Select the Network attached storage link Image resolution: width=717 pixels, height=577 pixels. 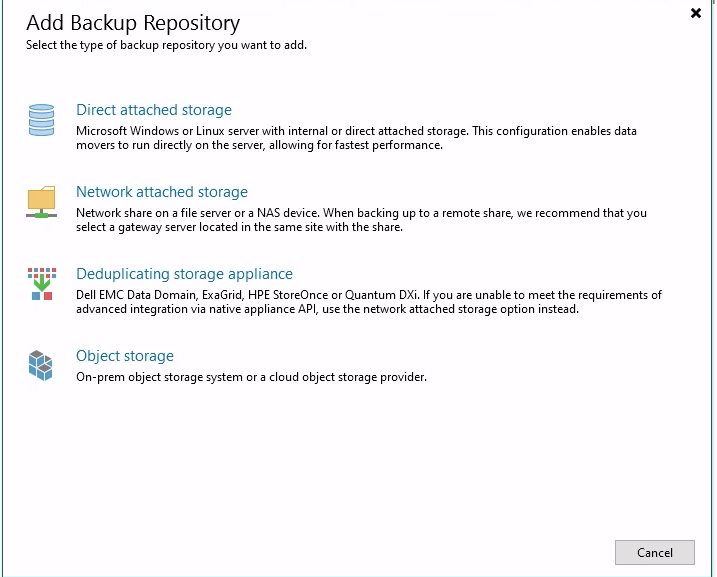(162, 192)
